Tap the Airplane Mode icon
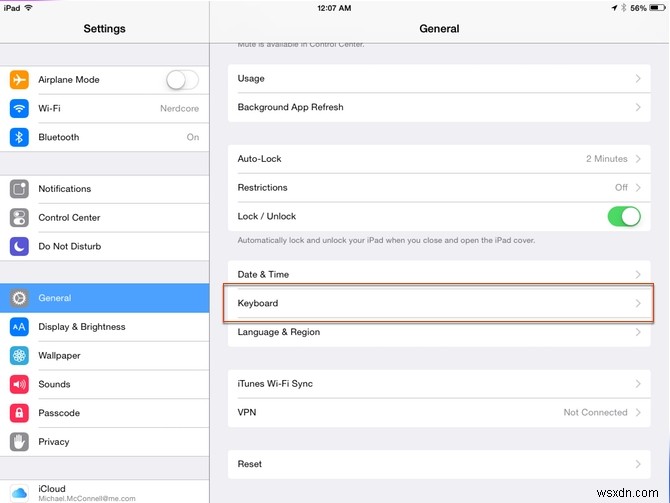The height and width of the screenshot is (503, 670). click(19, 79)
